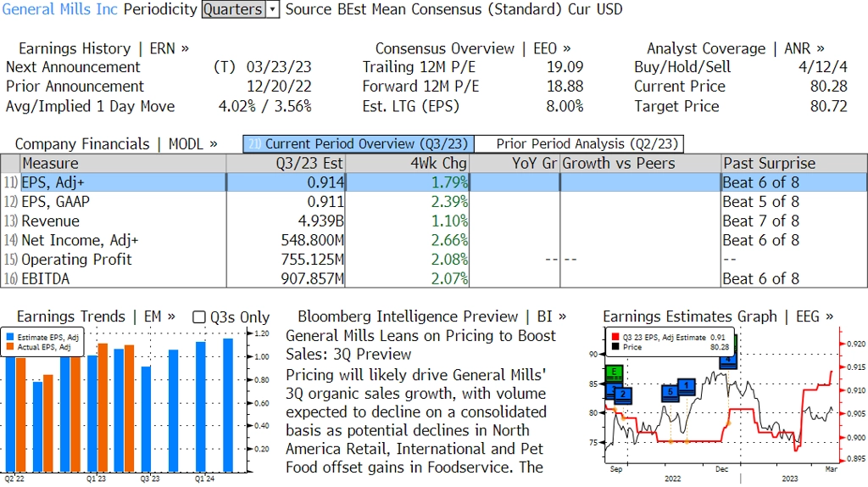Screen dimensions: 868x487
Task: Click the Prior Announcement date 12/20/22
Action: 279,87
